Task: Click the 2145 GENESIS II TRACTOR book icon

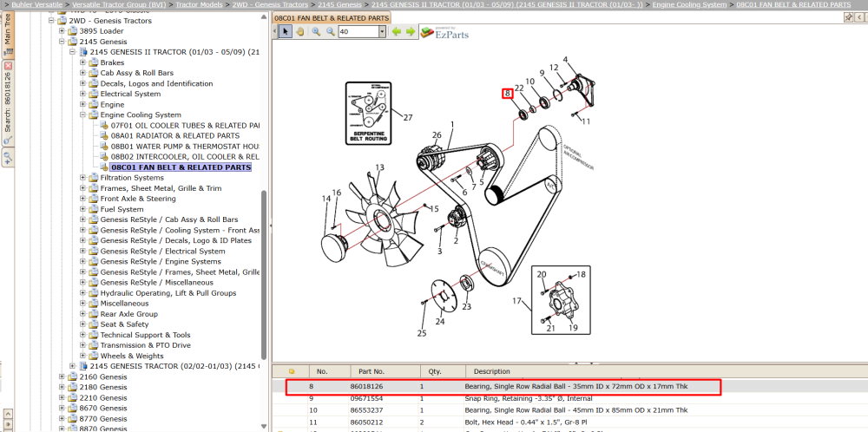Action: pyautogui.click(x=83, y=52)
